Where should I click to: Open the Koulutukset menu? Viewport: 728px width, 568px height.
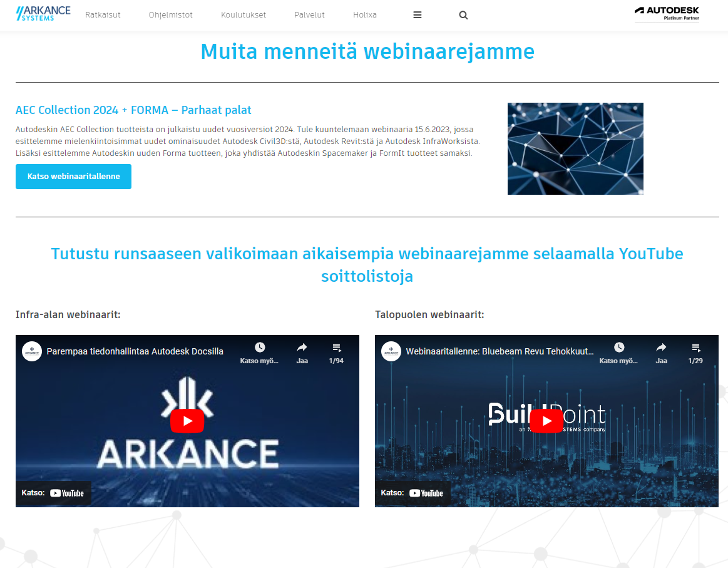[x=244, y=15]
